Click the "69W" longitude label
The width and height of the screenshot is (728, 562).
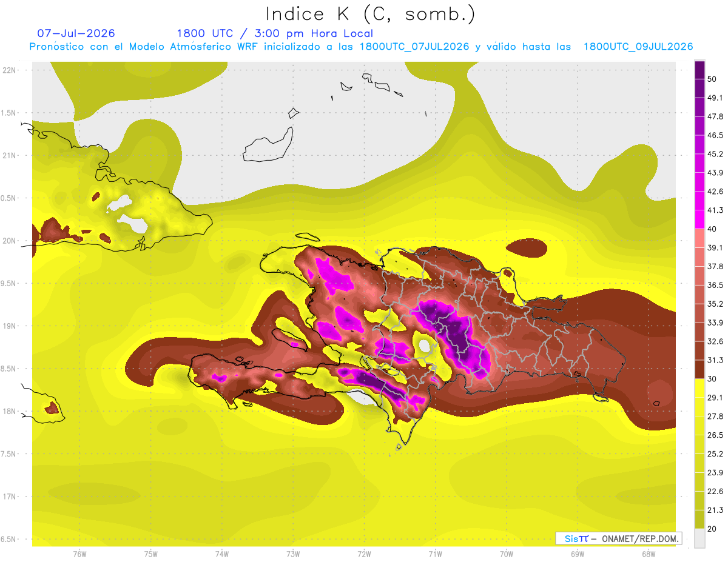point(578,554)
